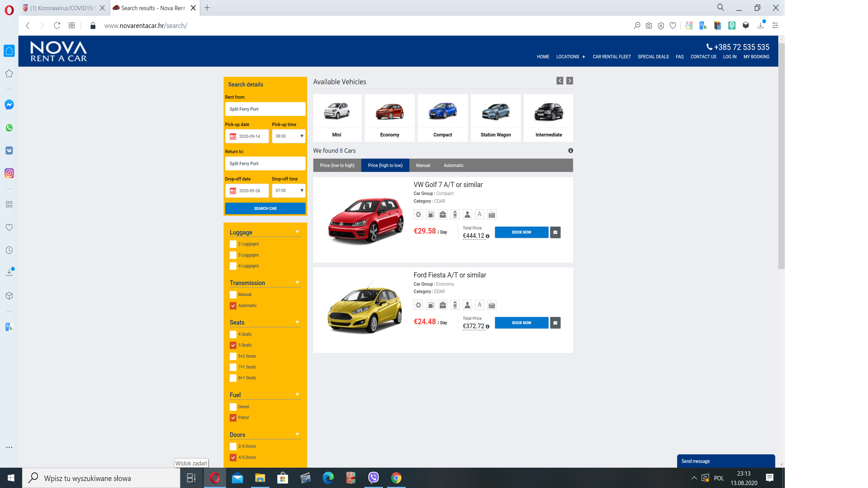868x488 pixels.
Task: Tick the 3 Luggages checkbox
Action: (x=233, y=255)
